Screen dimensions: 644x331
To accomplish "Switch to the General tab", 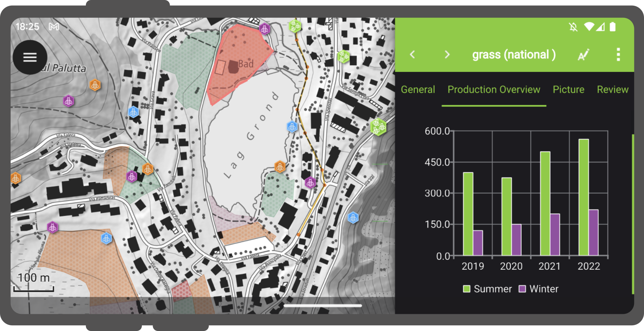I will tap(418, 89).
